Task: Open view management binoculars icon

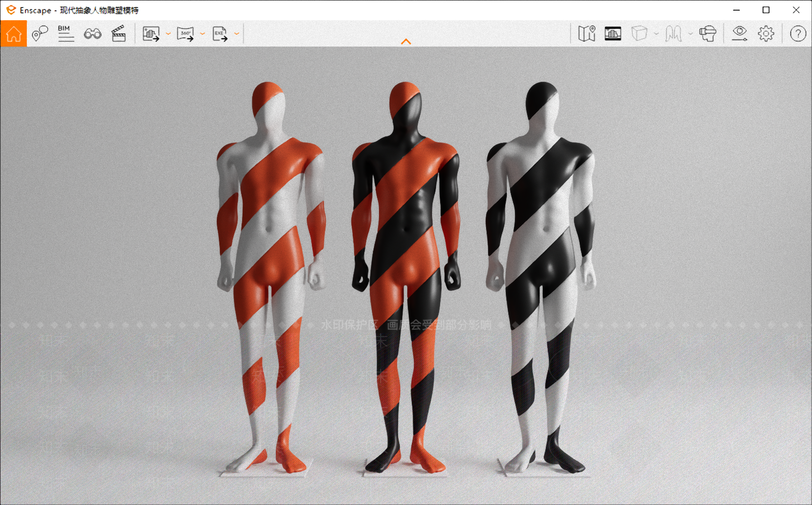Action: pos(92,34)
